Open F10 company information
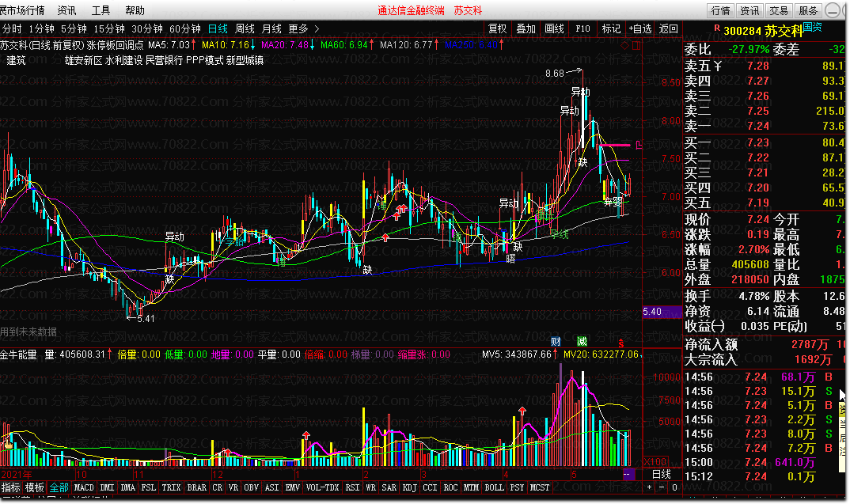This screenshot has height=504, width=850. [582, 28]
